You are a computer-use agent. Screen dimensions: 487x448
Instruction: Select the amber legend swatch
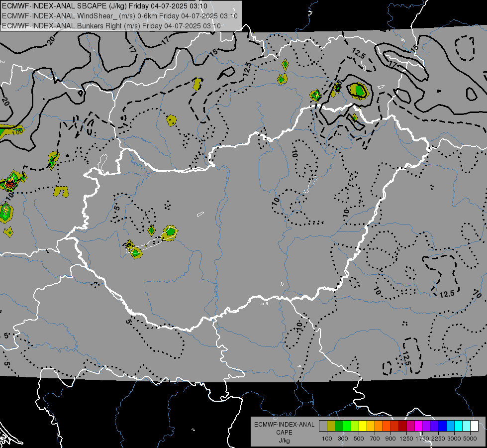pos(371,426)
